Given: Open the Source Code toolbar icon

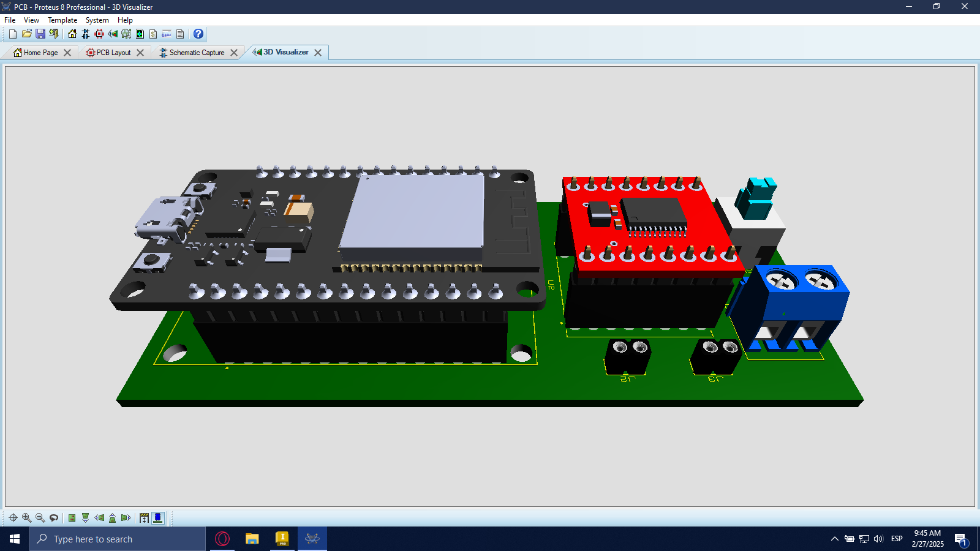Looking at the screenshot, I should click(167, 34).
